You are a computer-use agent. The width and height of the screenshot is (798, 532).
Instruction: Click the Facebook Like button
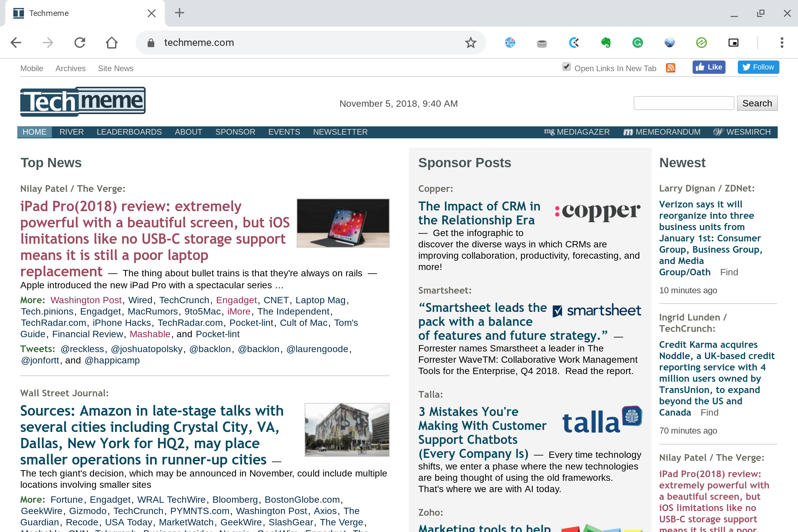tap(709, 67)
